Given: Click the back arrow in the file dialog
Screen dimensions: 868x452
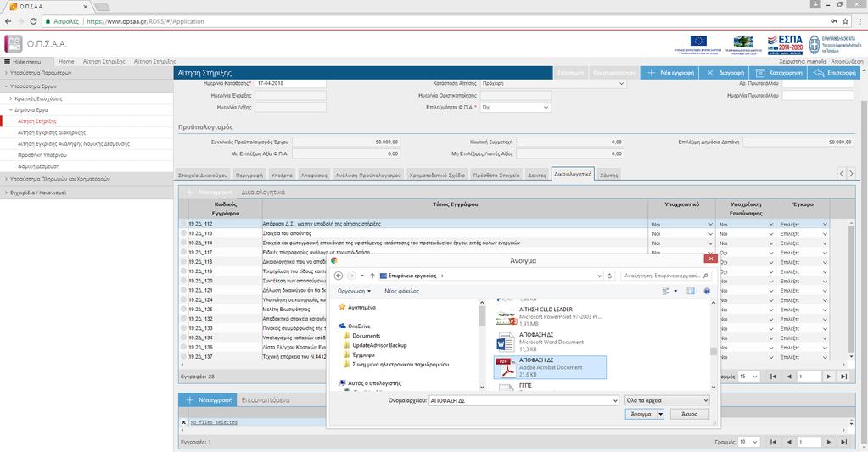Looking at the screenshot, I should click(x=339, y=276).
